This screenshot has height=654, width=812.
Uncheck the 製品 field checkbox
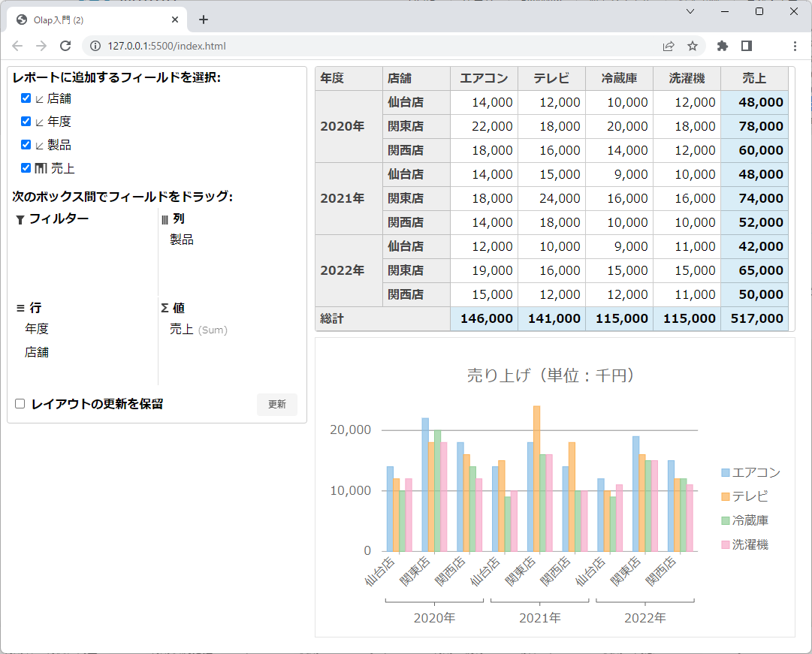click(x=26, y=144)
